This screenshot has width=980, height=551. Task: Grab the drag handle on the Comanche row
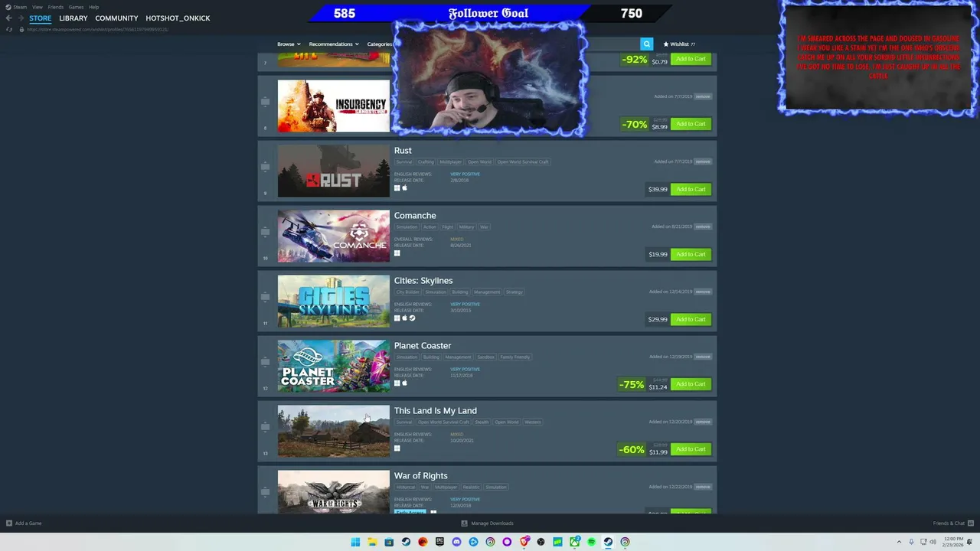click(265, 231)
